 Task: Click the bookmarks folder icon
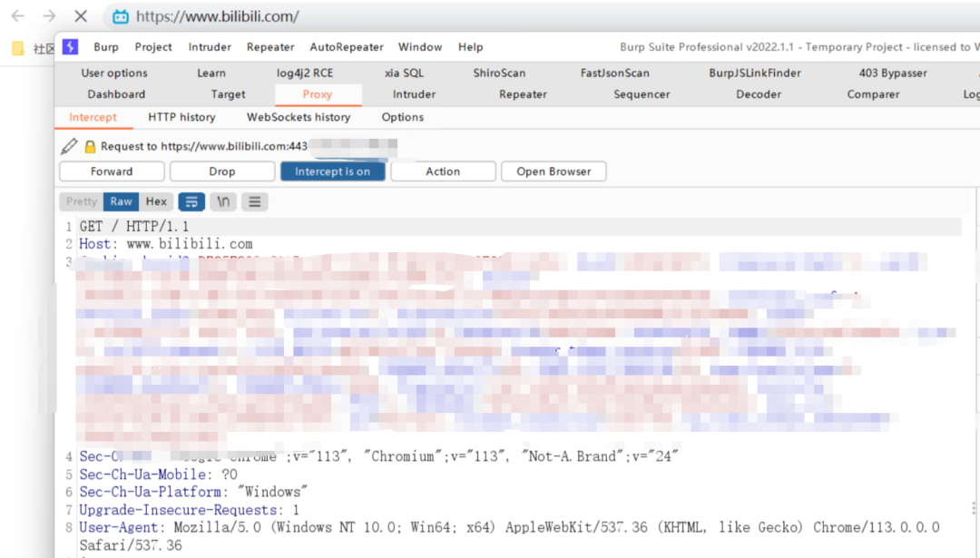18,48
